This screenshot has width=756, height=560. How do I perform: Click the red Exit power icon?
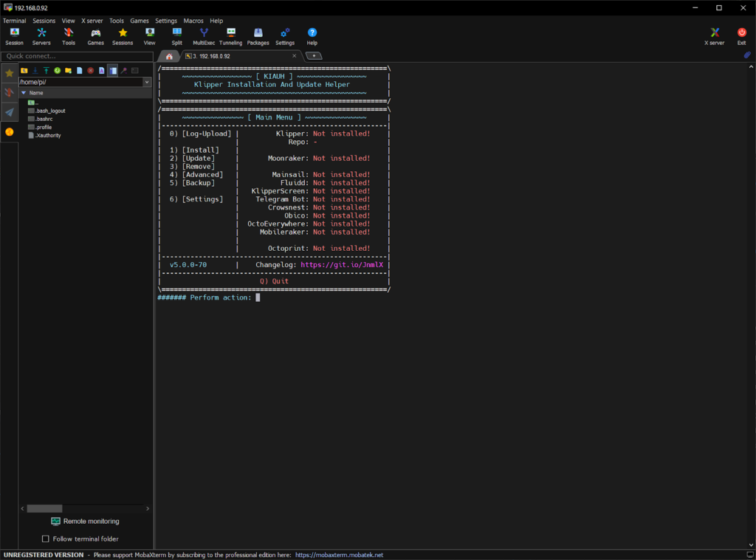pyautogui.click(x=741, y=36)
